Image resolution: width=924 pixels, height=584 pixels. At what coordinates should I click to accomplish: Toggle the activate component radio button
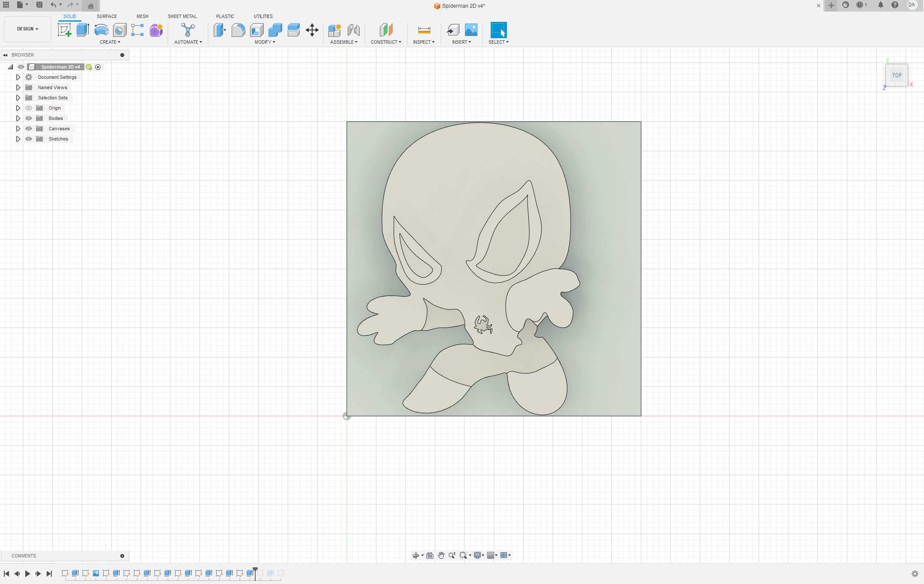(98, 67)
